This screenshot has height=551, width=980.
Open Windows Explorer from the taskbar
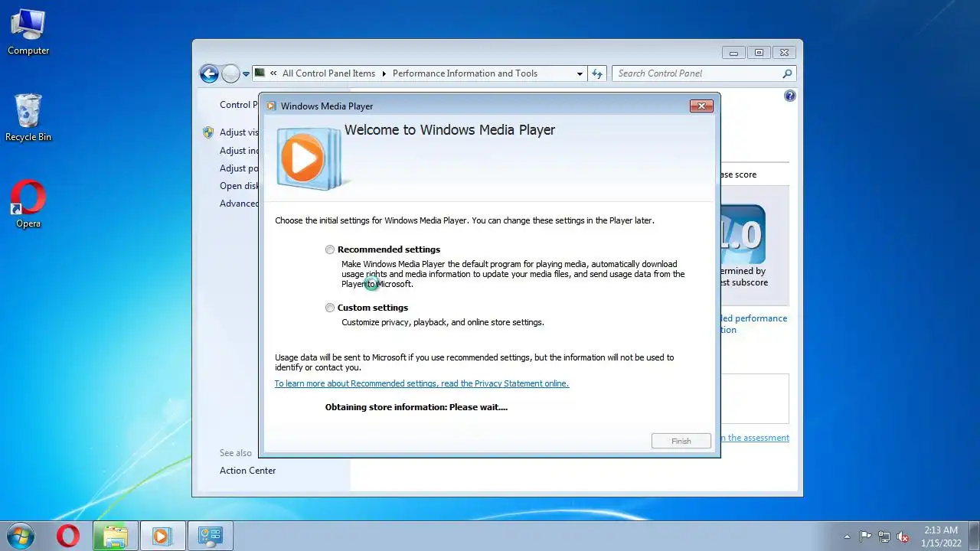pyautogui.click(x=116, y=536)
